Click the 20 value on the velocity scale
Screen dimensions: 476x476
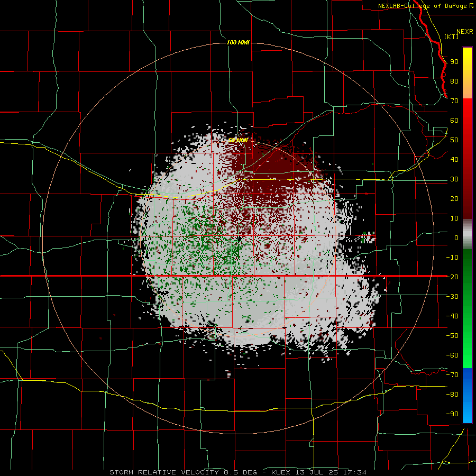point(454,198)
